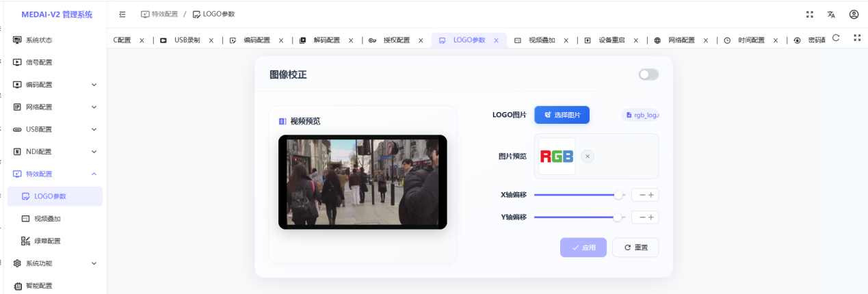Click the X轴偏移 slider handle
The image size is (868, 294).
coord(619,195)
